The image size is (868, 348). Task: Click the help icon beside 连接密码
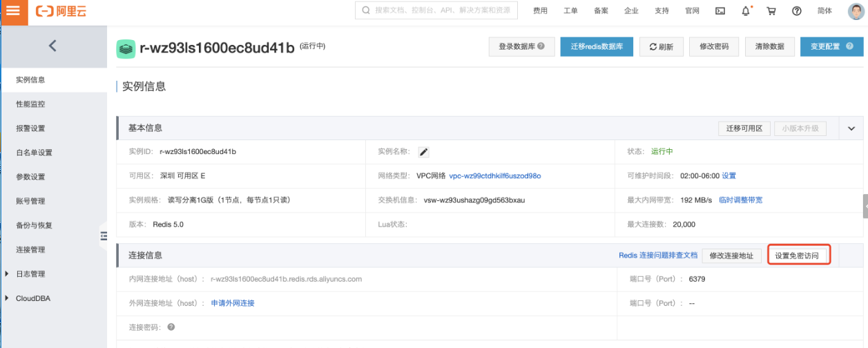[171, 327]
